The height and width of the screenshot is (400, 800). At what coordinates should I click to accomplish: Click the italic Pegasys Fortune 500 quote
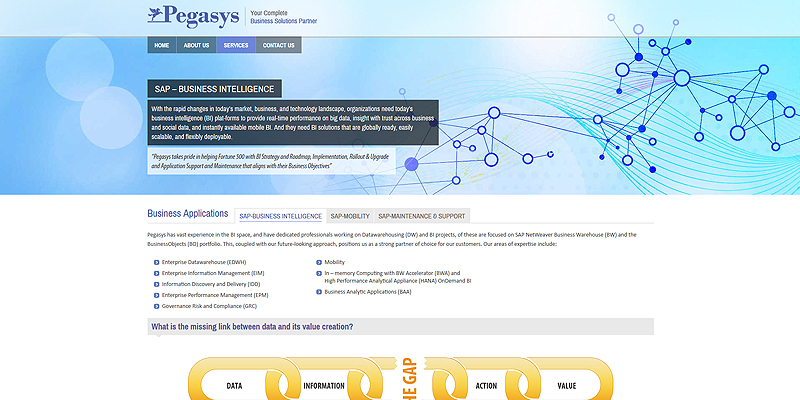271,161
